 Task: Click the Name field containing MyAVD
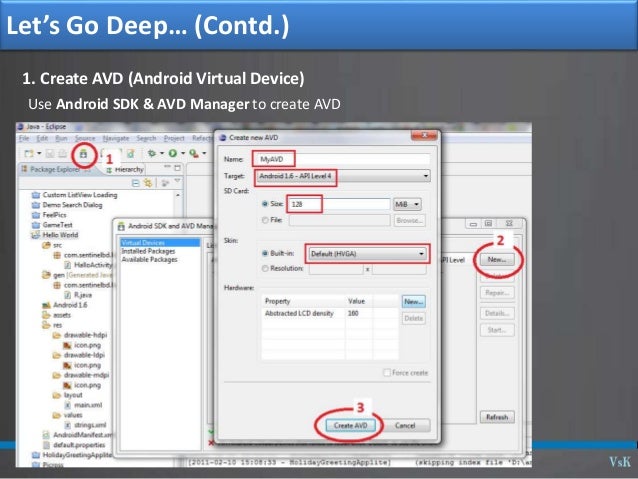[x=341, y=159]
